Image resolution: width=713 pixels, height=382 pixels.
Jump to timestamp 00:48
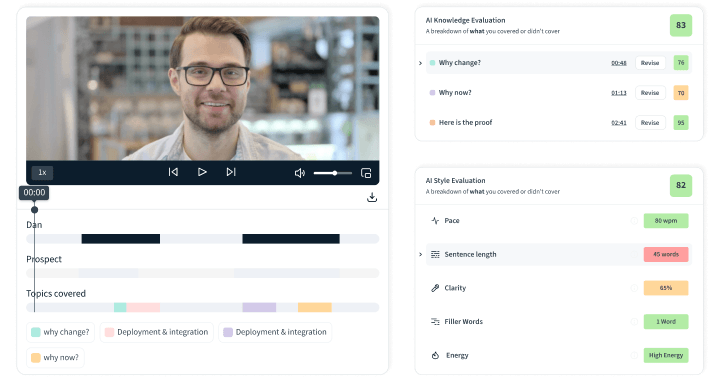(618, 63)
